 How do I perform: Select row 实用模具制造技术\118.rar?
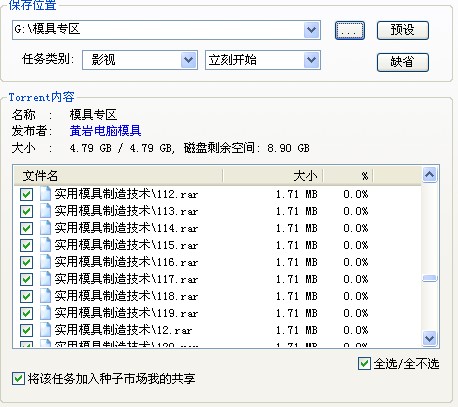pyautogui.click(x=218, y=296)
